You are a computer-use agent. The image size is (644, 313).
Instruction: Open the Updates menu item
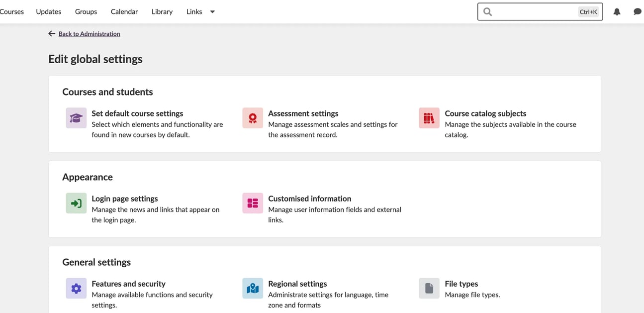[x=48, y=11]
